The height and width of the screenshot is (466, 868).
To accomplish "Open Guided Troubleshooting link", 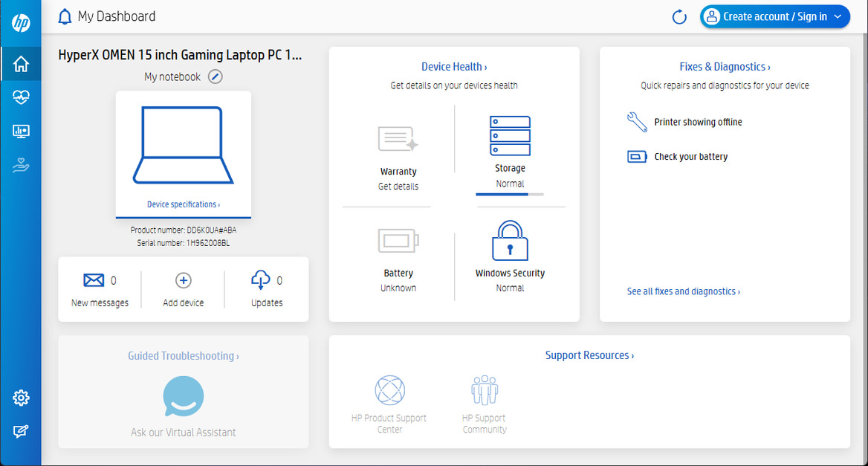I will (x=184, y=356).
